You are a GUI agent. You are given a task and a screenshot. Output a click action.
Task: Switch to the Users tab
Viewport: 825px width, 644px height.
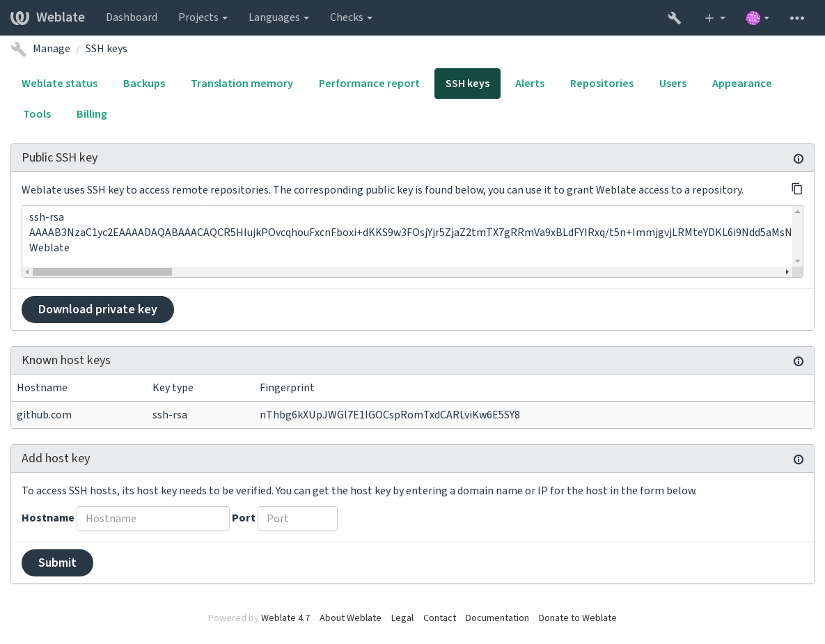(673, 83)
